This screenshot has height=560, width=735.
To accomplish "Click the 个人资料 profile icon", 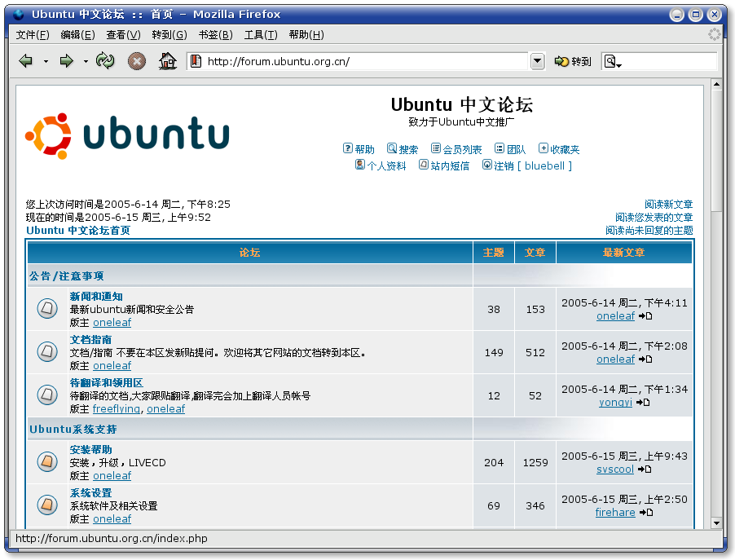I will (360, 165).
